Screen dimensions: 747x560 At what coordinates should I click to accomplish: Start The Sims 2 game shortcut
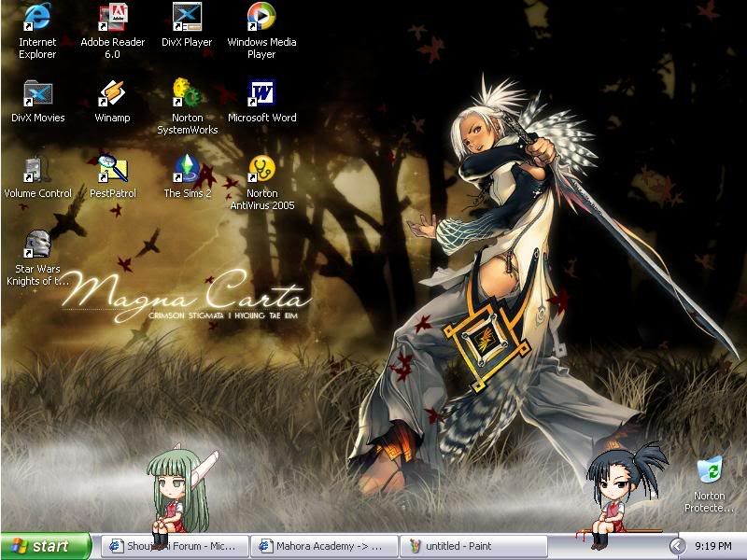187,169
